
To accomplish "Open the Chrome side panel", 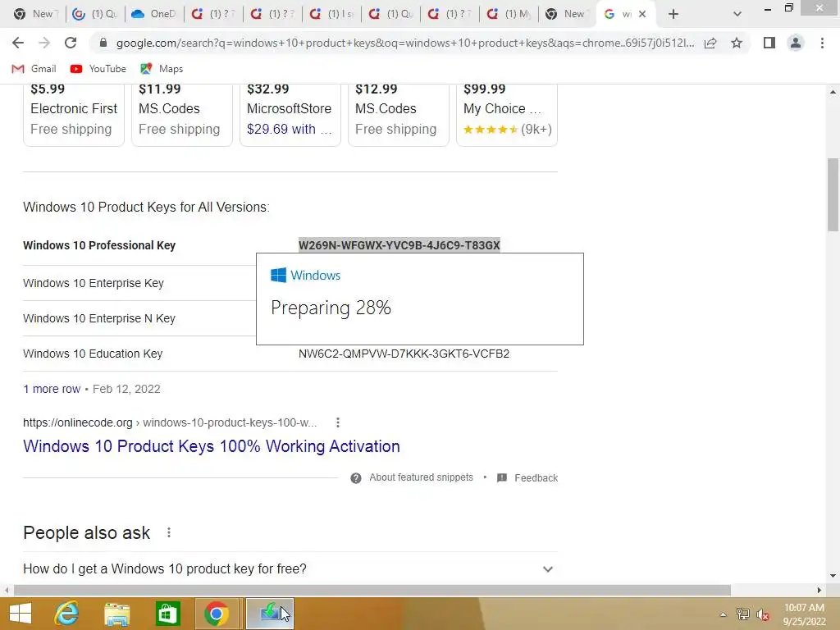I will pos(769,43).
